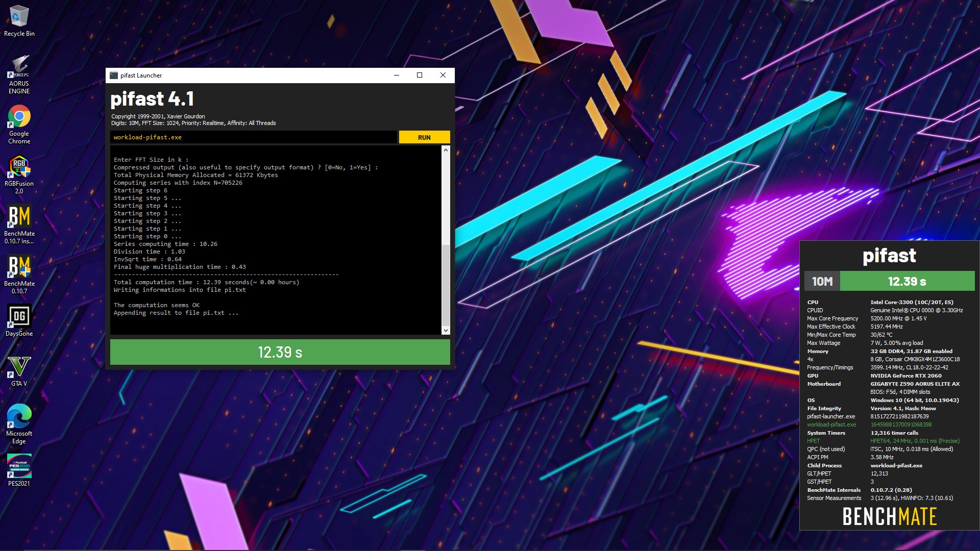Click the green 12.39 s score in BenchMate panel
980x551 pixels.
[907, 281]
